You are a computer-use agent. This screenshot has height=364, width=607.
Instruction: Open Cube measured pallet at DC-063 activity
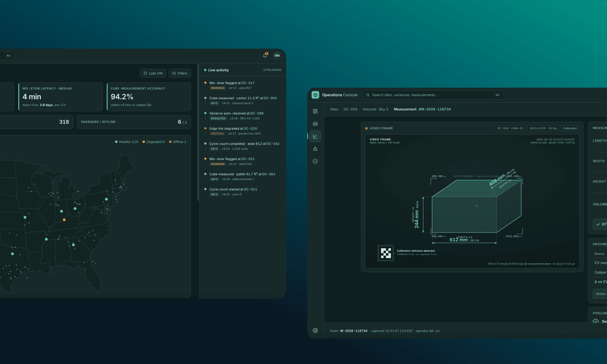[243, 176]
